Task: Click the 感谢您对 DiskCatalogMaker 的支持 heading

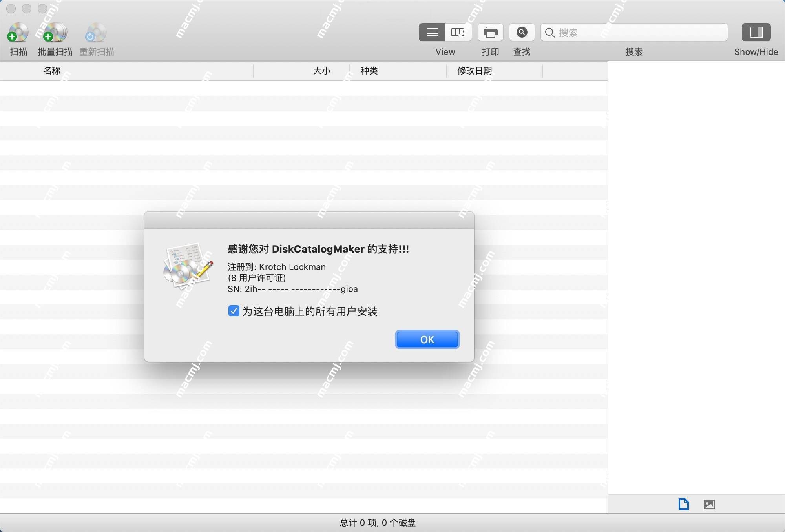Action: (318, 249)
